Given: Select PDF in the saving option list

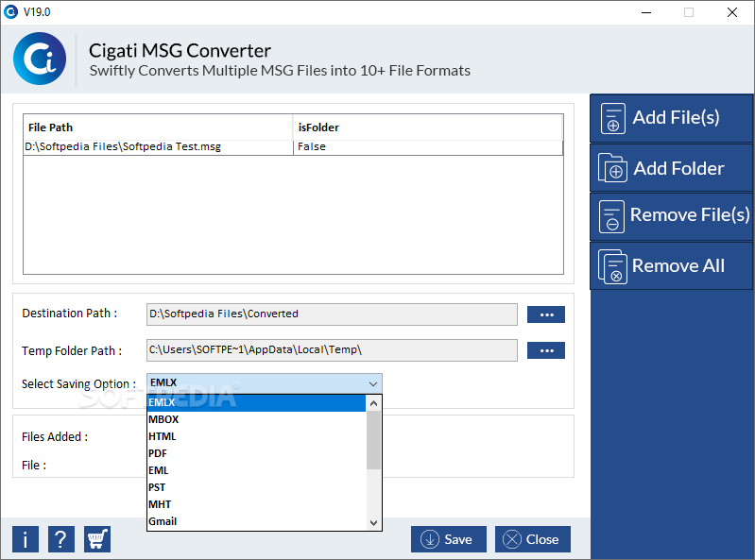Looking at the screenshot, I should (256, 453).
